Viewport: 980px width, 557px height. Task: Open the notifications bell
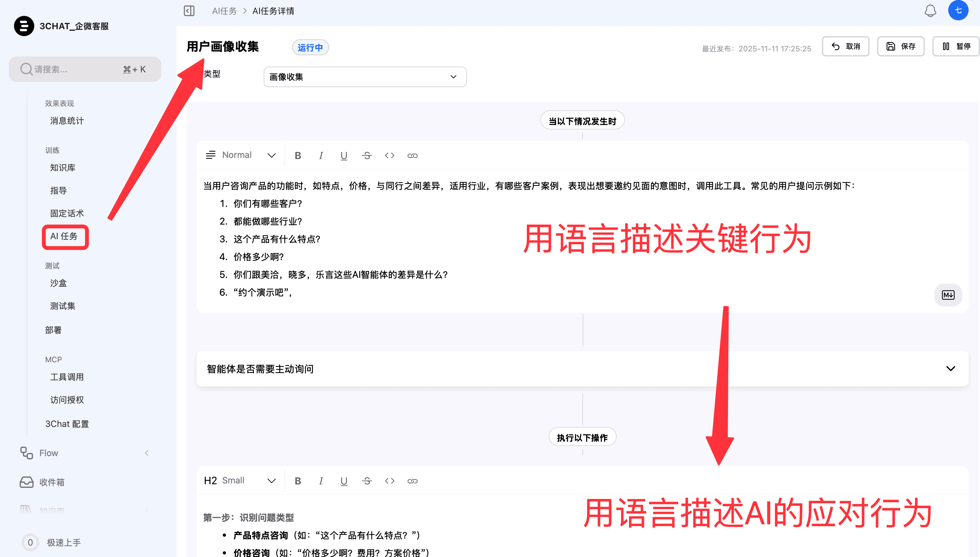[x=930, y=11]
